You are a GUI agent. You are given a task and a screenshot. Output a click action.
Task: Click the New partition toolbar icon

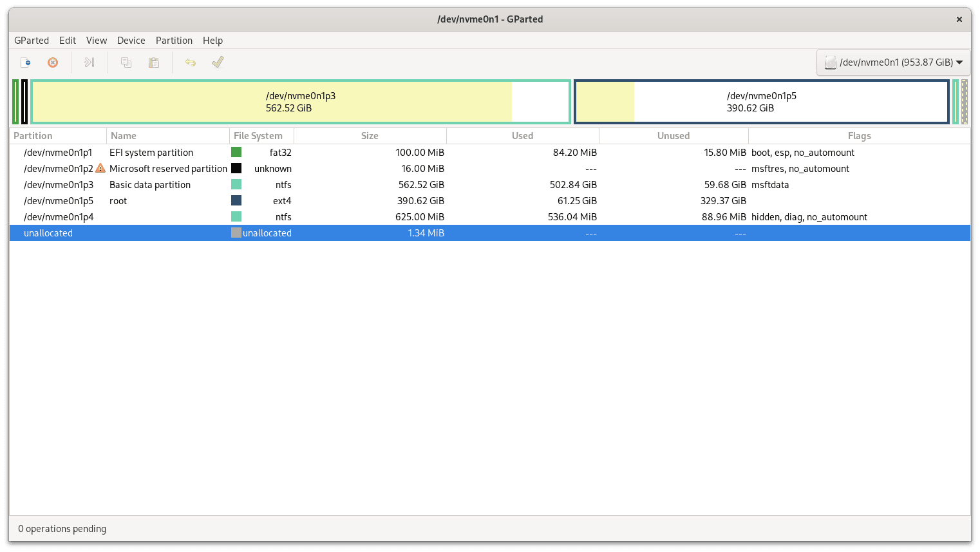(x=26, y=62)
